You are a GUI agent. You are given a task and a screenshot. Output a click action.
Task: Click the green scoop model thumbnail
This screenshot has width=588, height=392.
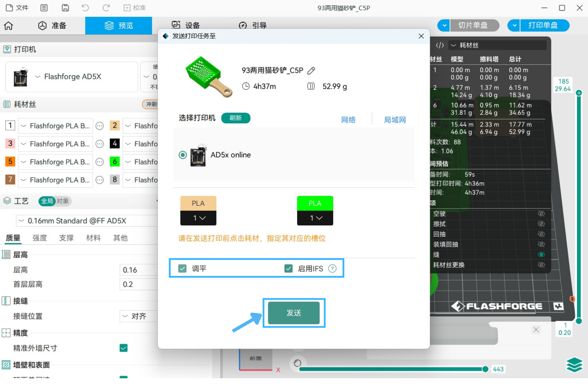click(209, 77)
